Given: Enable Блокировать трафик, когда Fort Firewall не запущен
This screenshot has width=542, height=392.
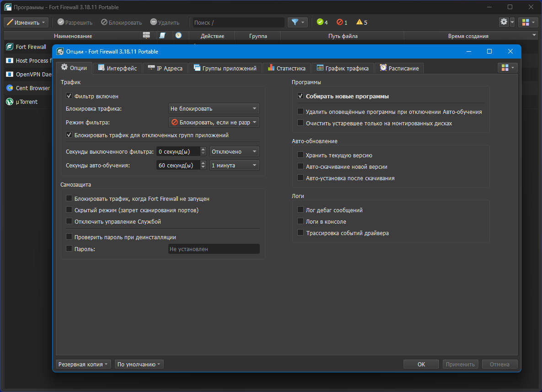Looking at the screenshot, I should tap(69, 199).
